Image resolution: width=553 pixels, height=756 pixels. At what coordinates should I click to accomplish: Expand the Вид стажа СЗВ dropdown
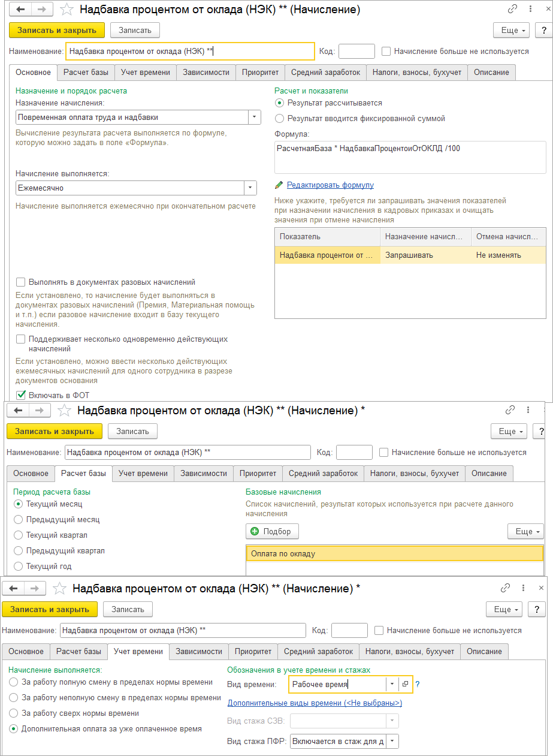click(x=392, y=721)
